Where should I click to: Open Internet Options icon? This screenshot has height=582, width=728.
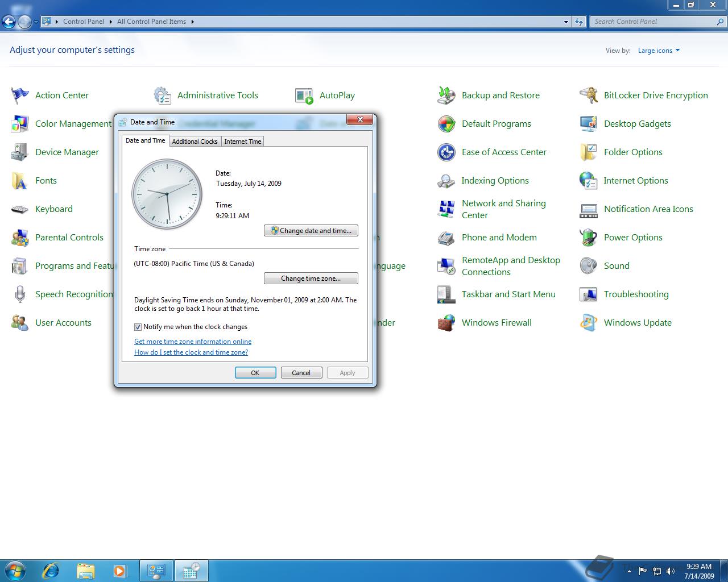[589, 180]
